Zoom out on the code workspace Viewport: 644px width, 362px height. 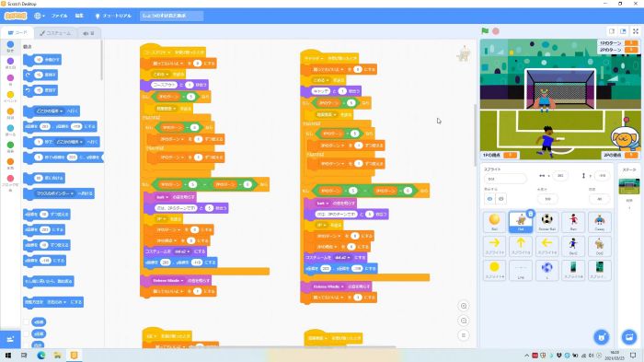[464, 321]
